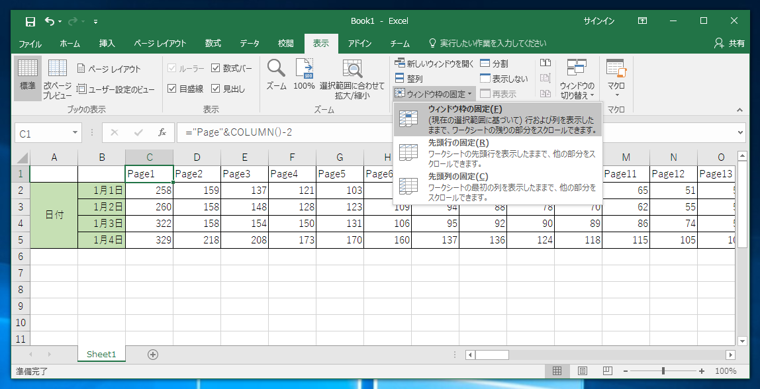Click the Select All corner triangle
The width and height of the screenshot is (760, 389).
(22, 157)
